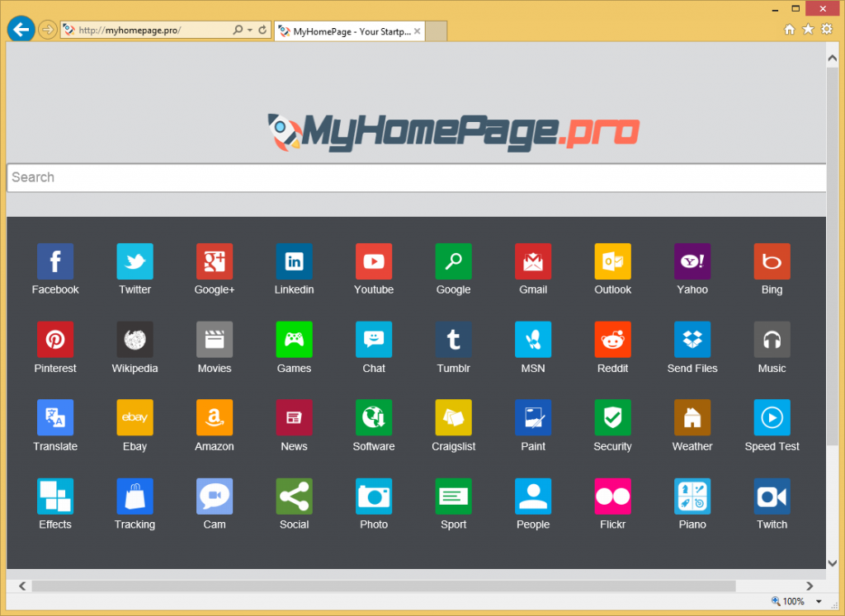Select the Amazon shortcut

point(215,418)
